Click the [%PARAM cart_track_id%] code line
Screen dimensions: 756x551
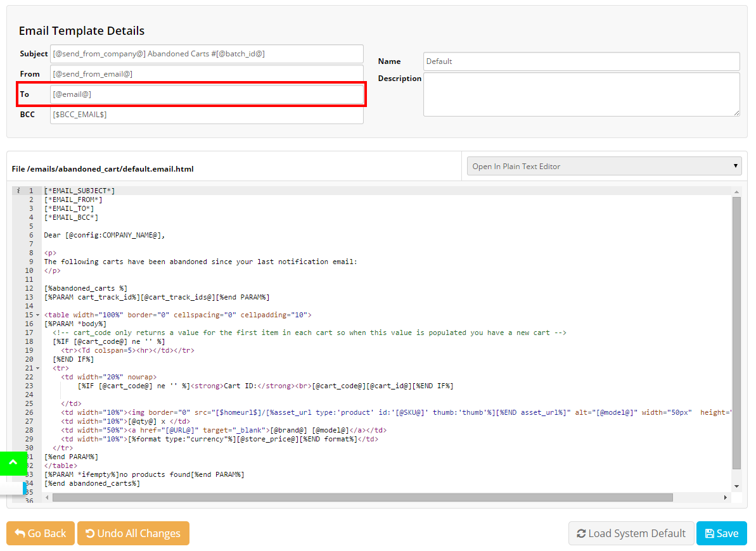click(157, 298)
